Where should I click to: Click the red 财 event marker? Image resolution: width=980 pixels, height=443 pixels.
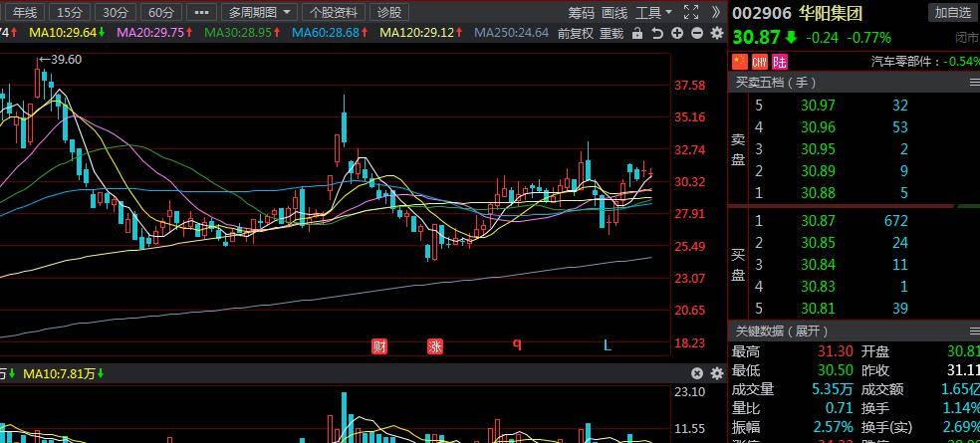pyautogui.click(x=378, y=346)
